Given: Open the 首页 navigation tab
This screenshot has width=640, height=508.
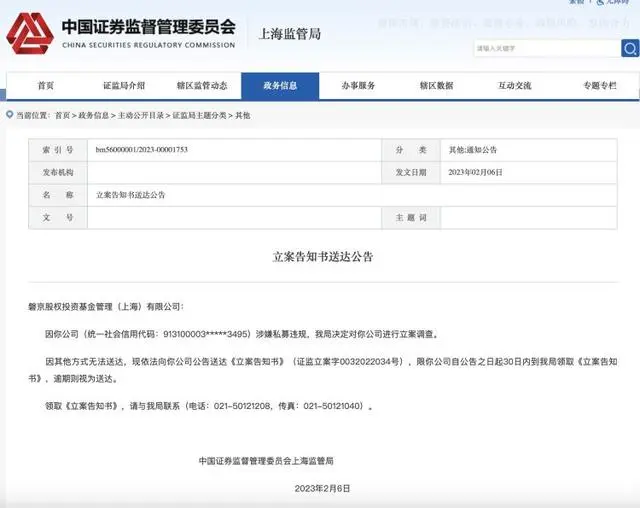Looking at the screenshot, I should pos(46,86).
